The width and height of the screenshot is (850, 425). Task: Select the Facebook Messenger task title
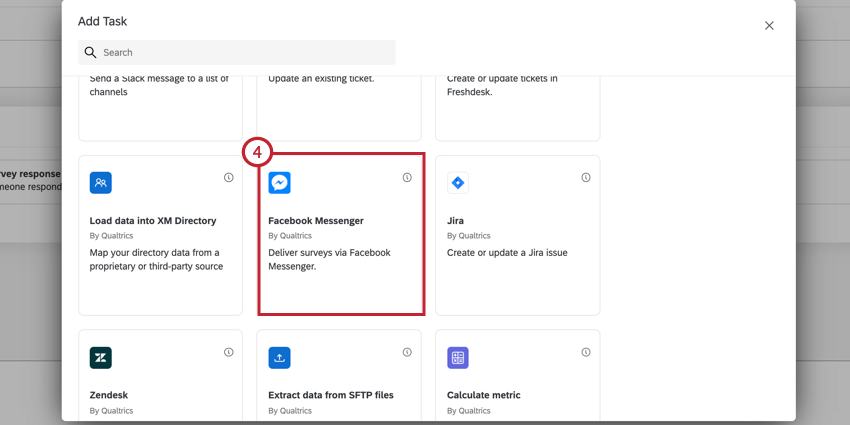(316, 221)
